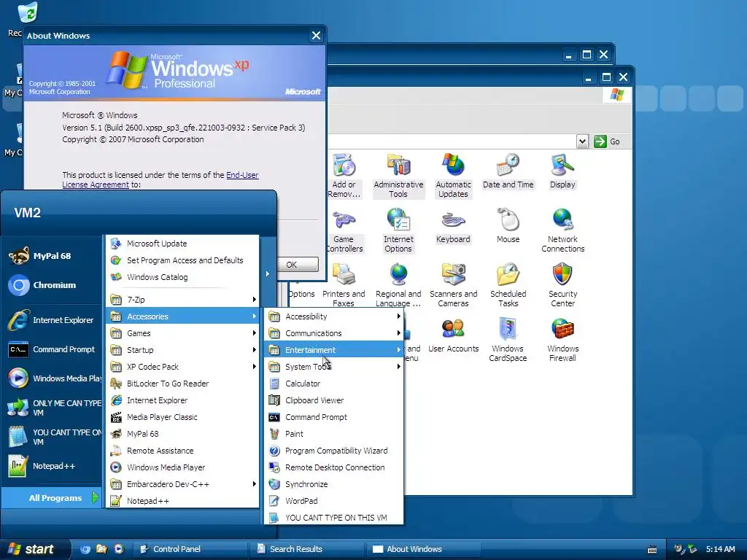Click the taskbar clock showing 5:14 AM
The width and height of the screenshot is (747, 560).
tap(720, 549)
